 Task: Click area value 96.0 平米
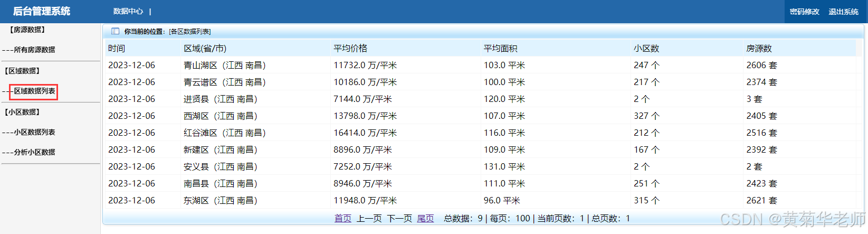[x=502, y=200]
